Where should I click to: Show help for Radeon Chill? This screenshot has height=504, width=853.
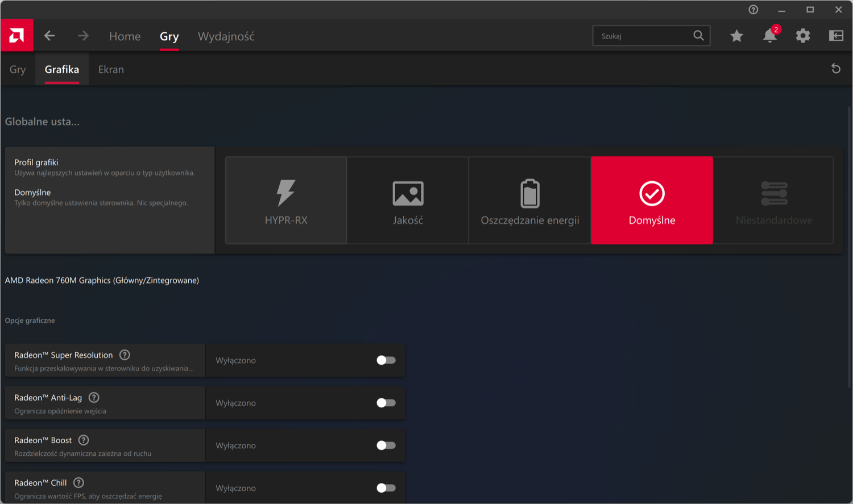[79, 483]
